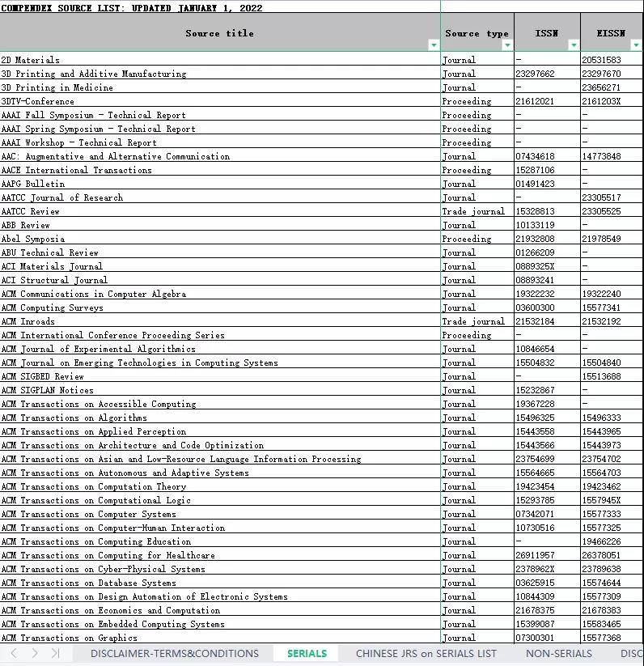Open the EISSN column filter dropdown

[x=636, y=45]
